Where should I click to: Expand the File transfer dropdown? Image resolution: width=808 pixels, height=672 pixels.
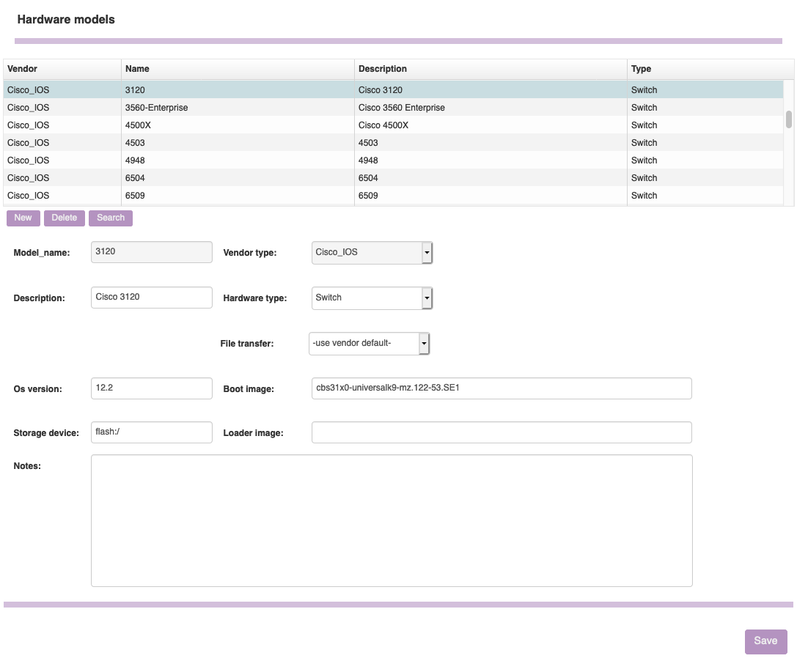coord(424,344)
